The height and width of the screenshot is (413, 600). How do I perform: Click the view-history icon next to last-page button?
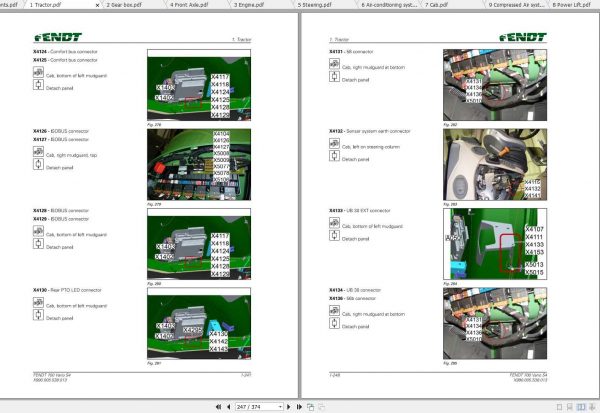(x=311, y=407)
